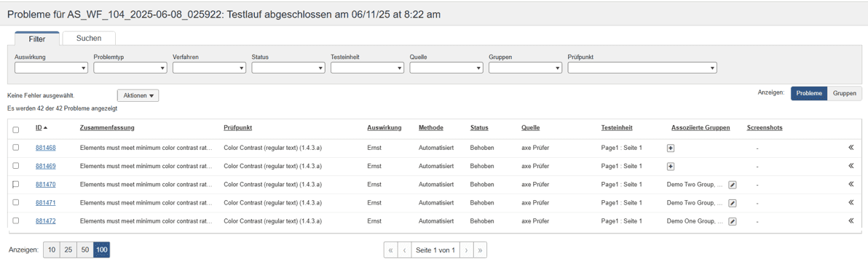Expand associated groups for issue 881468
Image resolution: width=868 pixels, height=267 pixels.
670,148
